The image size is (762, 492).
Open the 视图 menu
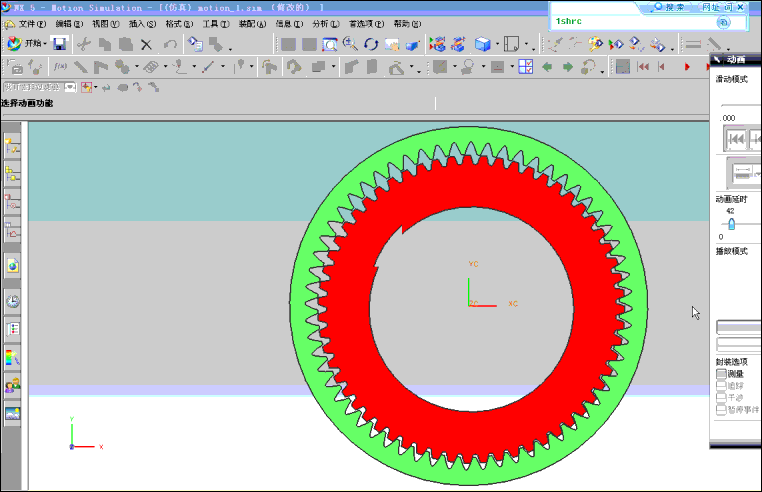[x=105, y=24]
